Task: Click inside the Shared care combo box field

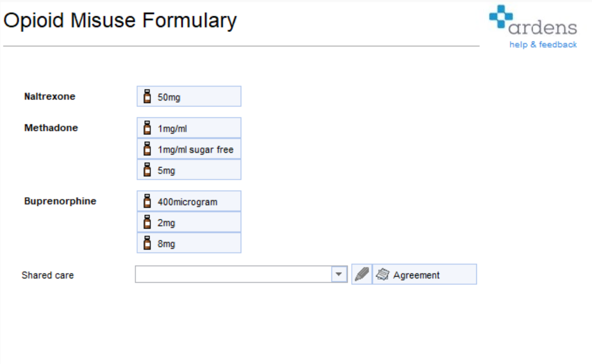Action: point(233,274)
